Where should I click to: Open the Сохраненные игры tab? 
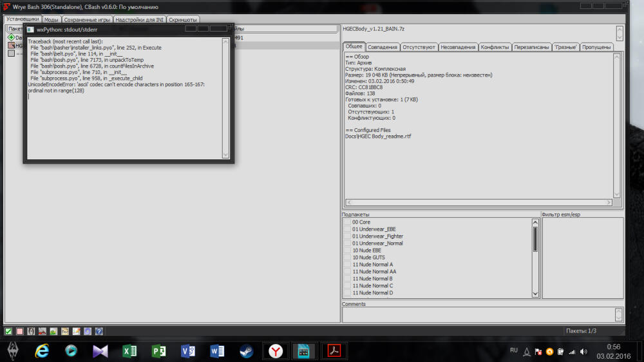[x=87, y=20]
